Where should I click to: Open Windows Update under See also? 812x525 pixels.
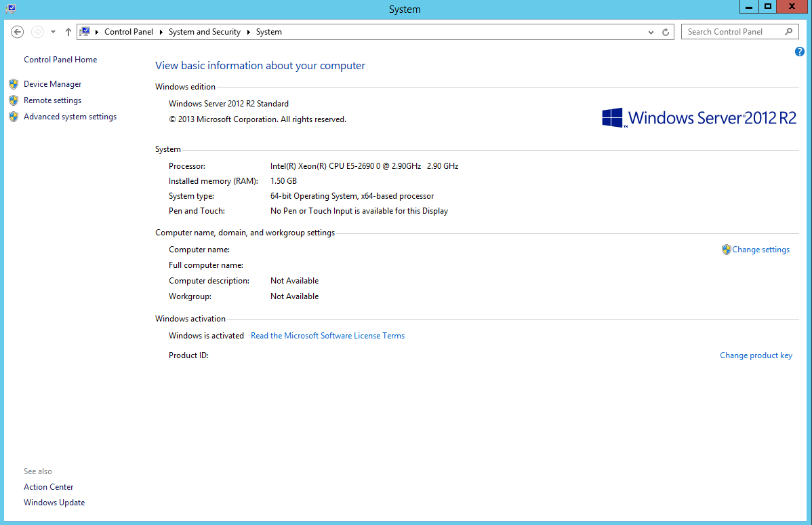click(54, 503)
